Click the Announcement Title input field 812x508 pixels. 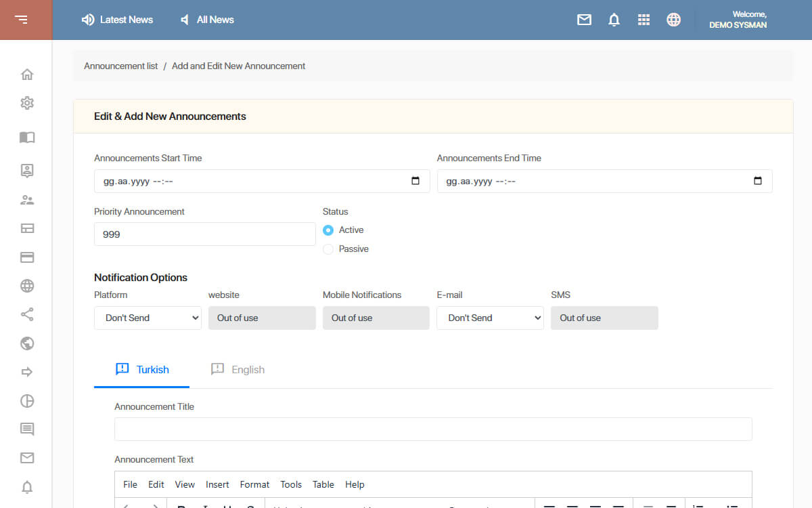pyautogui.click(x=433, y=429)
